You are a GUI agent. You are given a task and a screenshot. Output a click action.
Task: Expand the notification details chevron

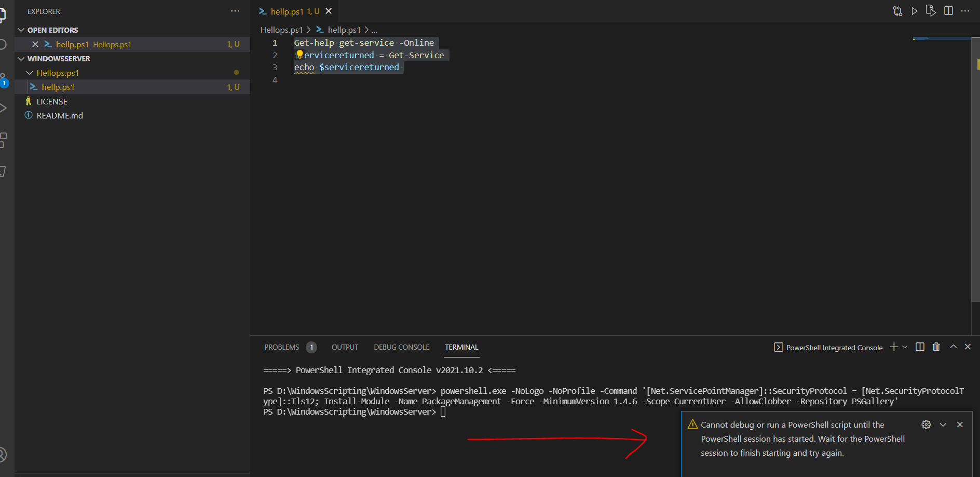(943, 425)
